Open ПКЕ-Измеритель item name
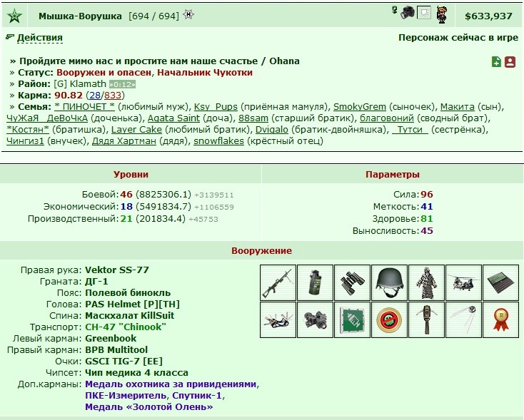The height and width of the screenshot is (420, 524). click(126, 395)
